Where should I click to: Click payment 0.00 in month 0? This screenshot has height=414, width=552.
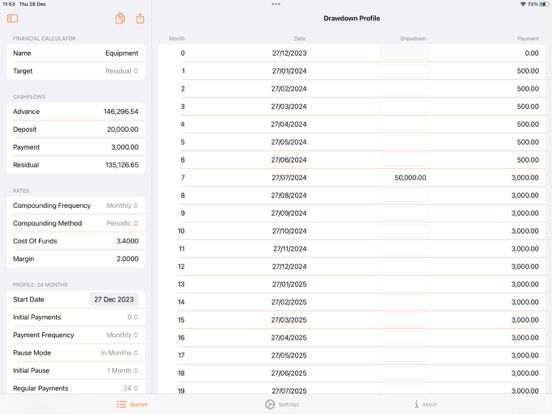pyautogui.click(x=531, y=53)
